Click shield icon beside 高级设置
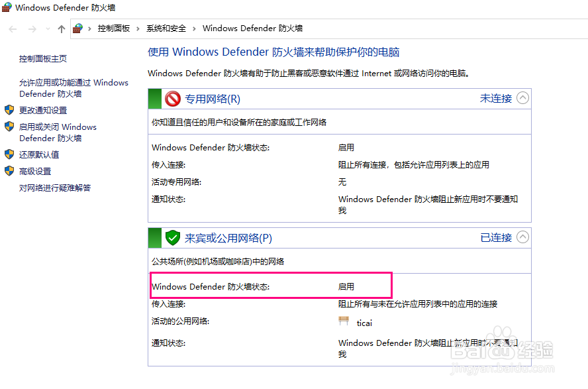Image resolution: width=588 pixels, height=389 pixels. pyautogui.click(x=9, y=171)
